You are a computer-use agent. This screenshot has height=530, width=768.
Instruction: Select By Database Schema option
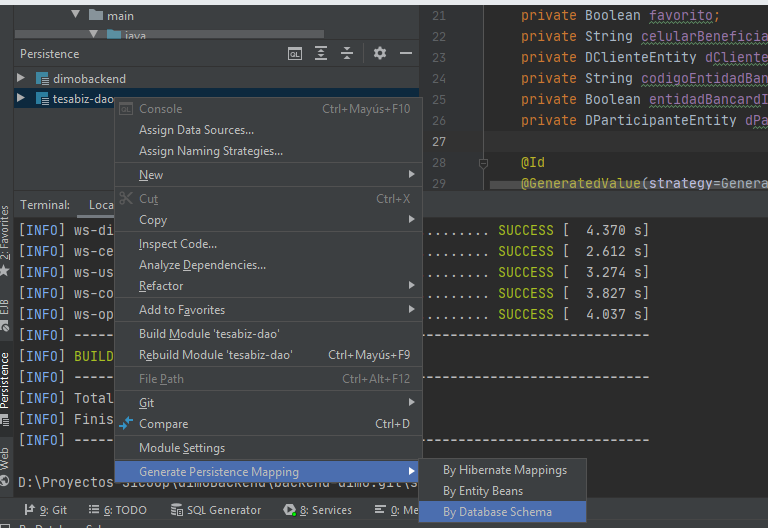point(497,512)
